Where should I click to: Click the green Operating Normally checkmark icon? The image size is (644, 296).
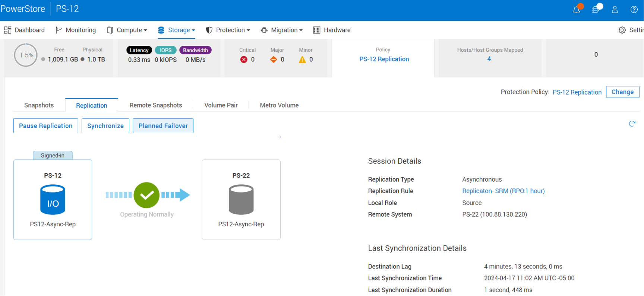click(146, 195)
